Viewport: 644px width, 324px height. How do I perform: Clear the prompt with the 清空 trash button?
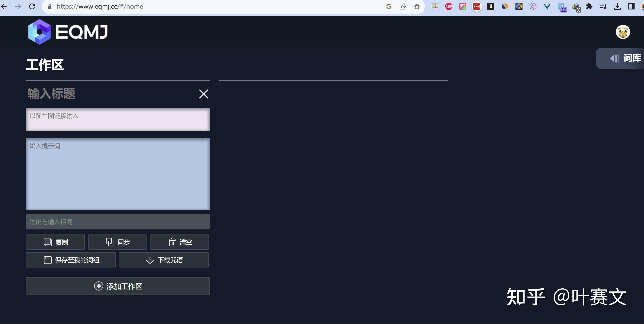(x=180, y=242)
